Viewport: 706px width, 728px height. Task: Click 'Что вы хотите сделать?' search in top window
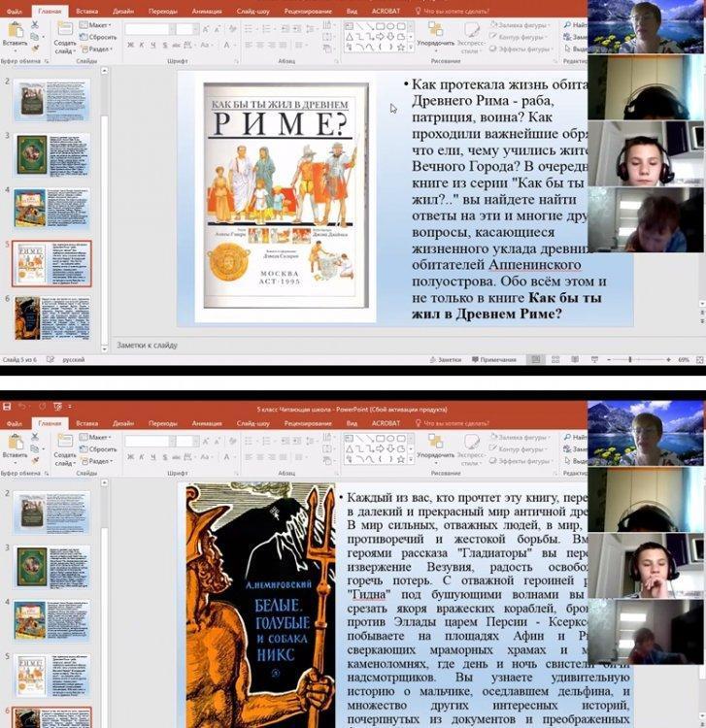coord(453,11)
